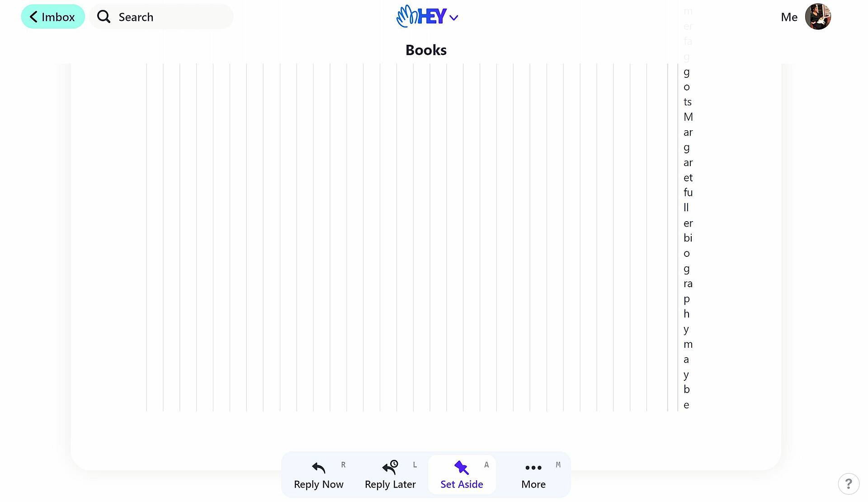The width and height of the screenshot is (868, 502).
Task: Click the Me profile avatar icon
Action: (818, 16)
